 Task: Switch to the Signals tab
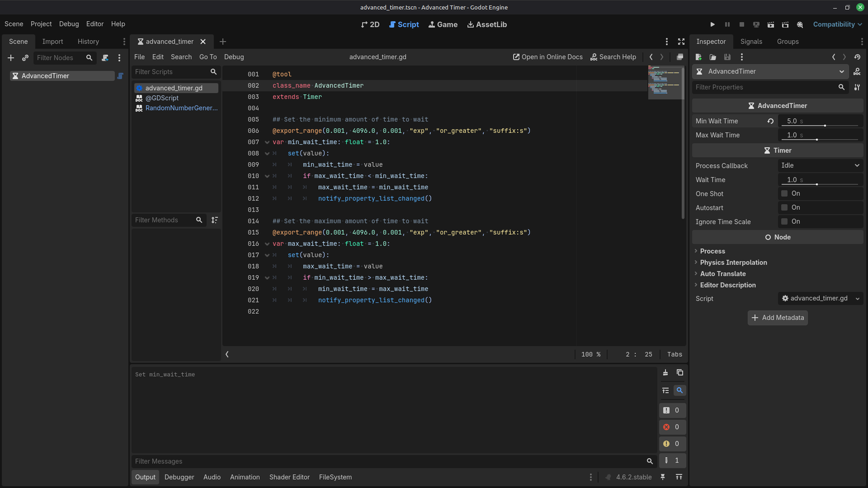click(x=751, y=42)
